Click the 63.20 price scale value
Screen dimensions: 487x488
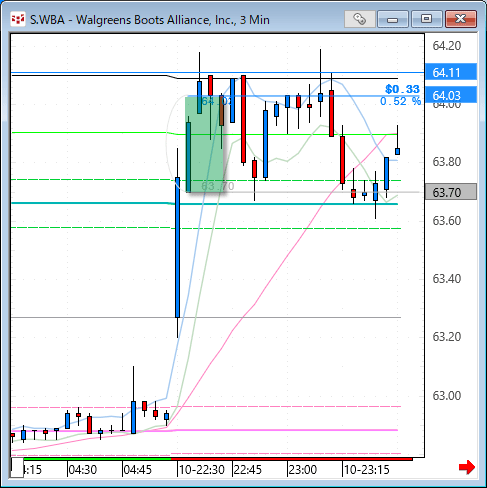point(447,337)
